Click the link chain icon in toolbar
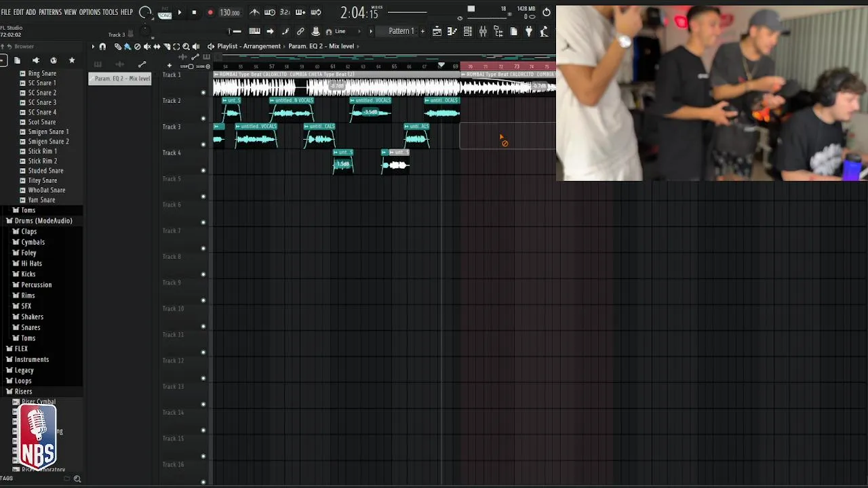868x488 pixels. 300,31
